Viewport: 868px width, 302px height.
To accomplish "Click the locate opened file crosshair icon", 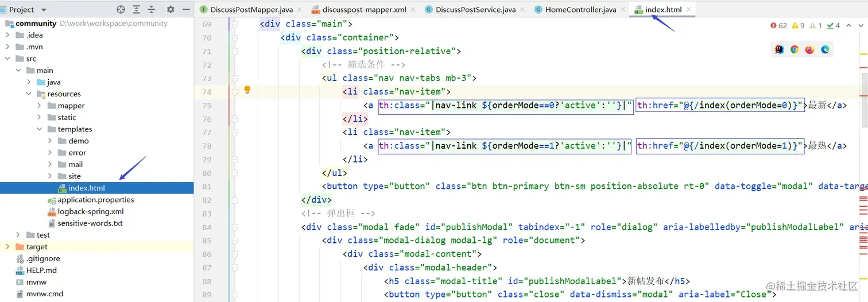I will pos(121,9).
